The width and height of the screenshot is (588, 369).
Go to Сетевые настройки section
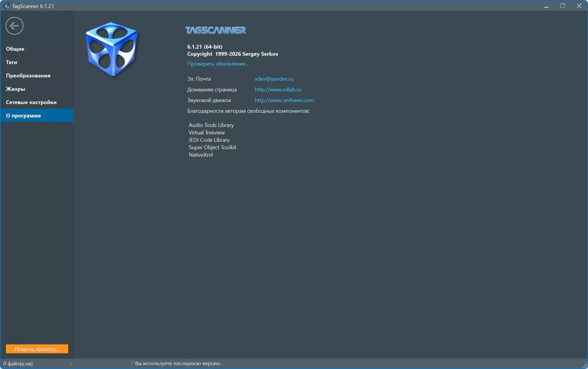[x=37, y=102]
